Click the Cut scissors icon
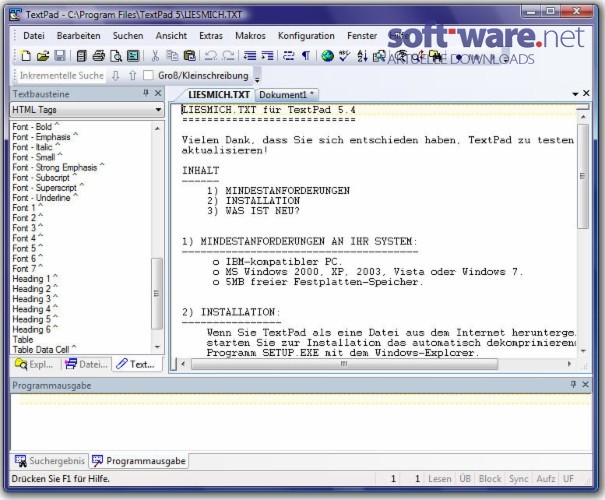Screen dimensions: 605x500 tap(155, 56)
